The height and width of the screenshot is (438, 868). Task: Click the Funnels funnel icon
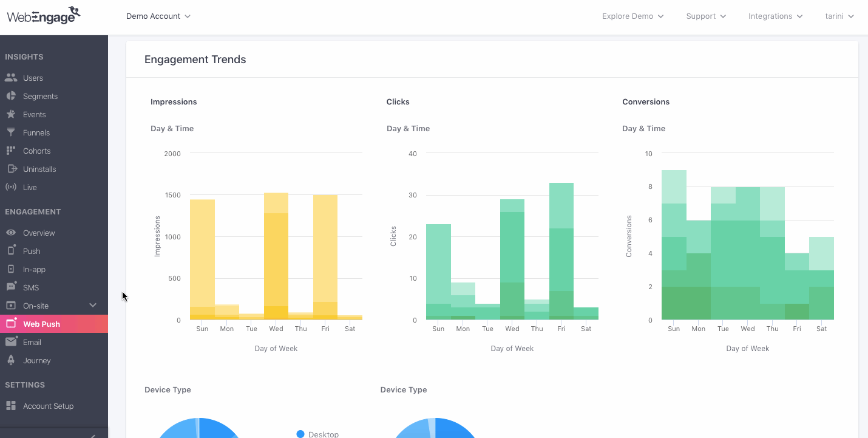tap(11, 132)
